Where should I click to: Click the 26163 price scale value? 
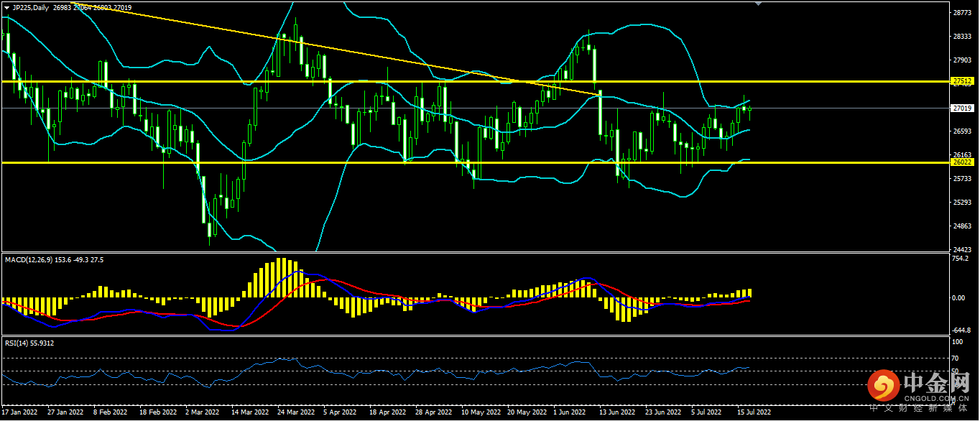pyautogui.click(x=961, y=155)
